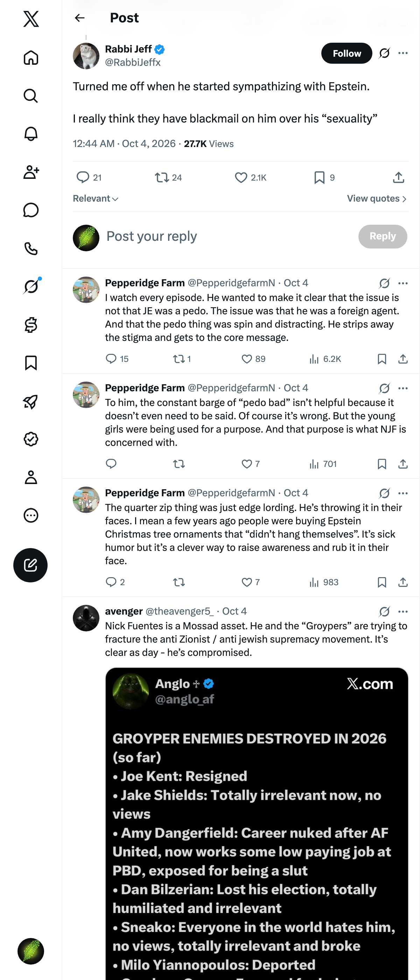Click the compose post button
This screenshot has width=420, height=980.
click(30, 565)
